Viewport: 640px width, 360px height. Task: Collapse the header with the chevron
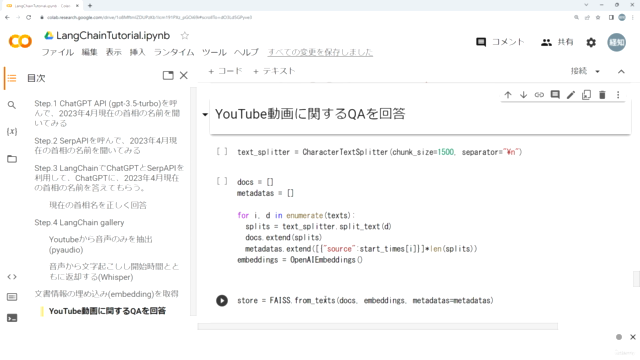click(x=621, y=71)
